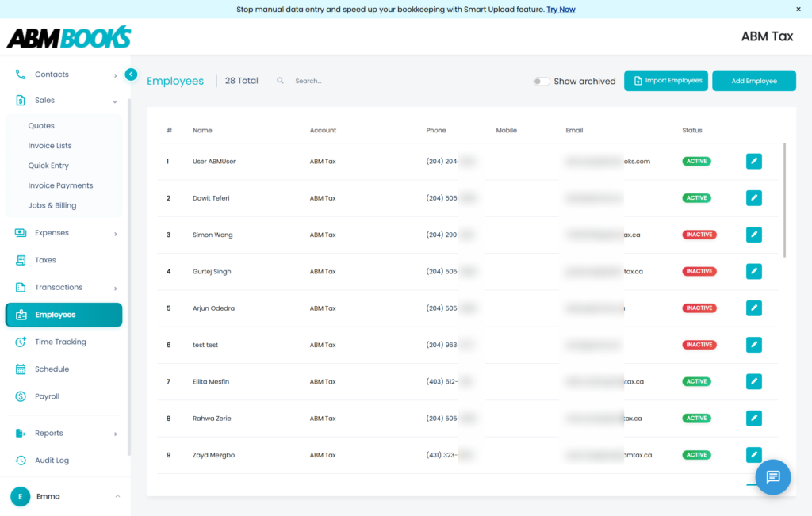Click the Payroll dollar icon

coord(21,396)
